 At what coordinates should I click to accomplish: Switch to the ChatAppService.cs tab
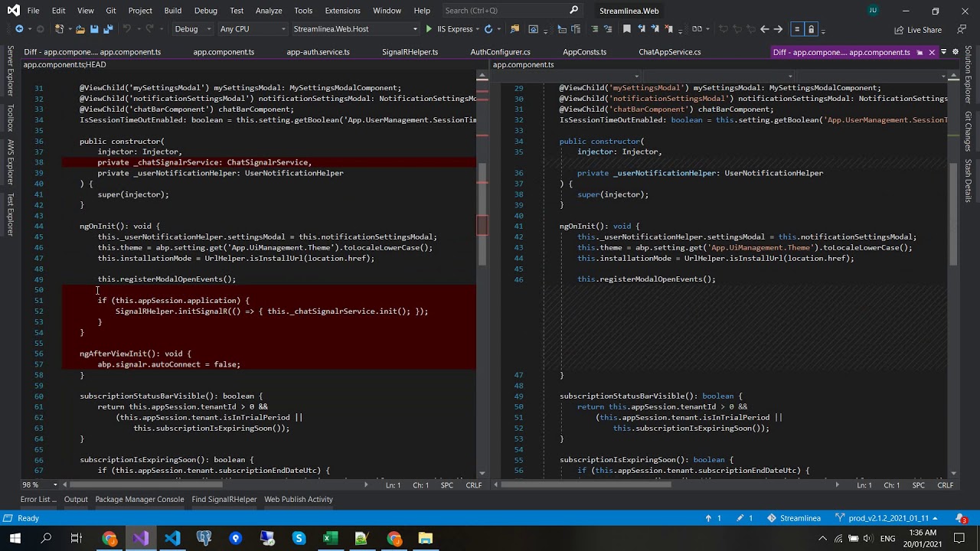(669, 52)
